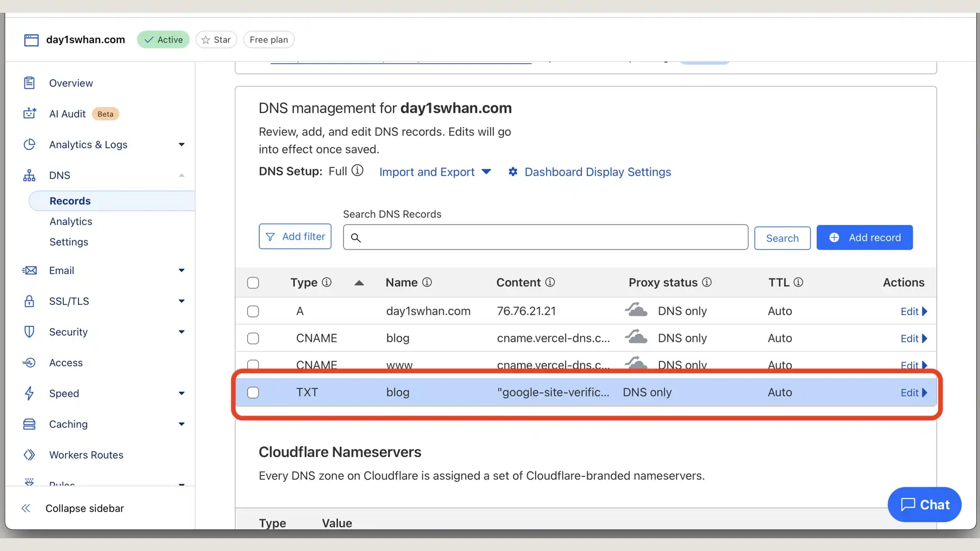Toggle the Star button for the domain
This screenshot has width=980, height=551.
point(216,40)
